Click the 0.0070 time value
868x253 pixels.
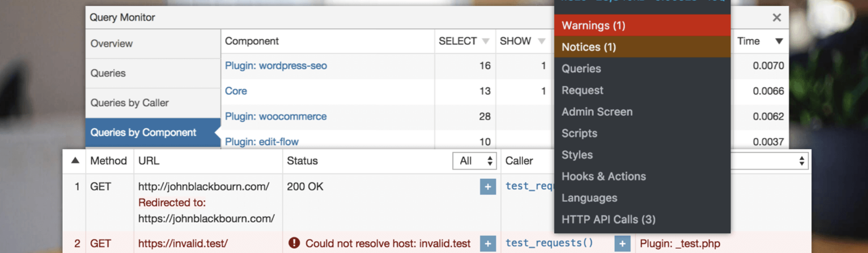[x=768, y=66]
